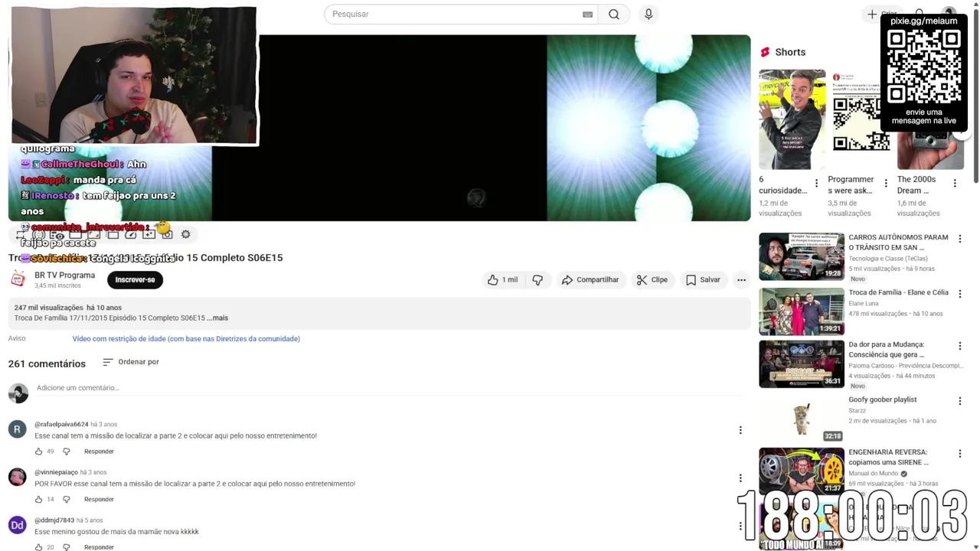Open options for CARROS AUTÔNOMOS video

(x=960, y=240)
